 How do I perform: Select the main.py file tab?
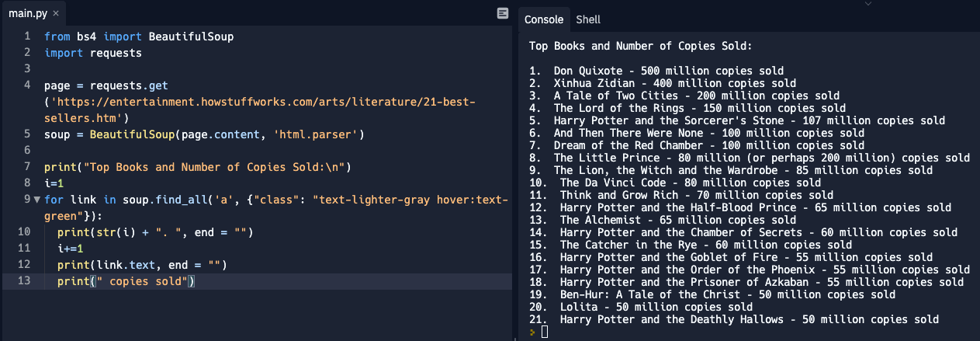27,14
